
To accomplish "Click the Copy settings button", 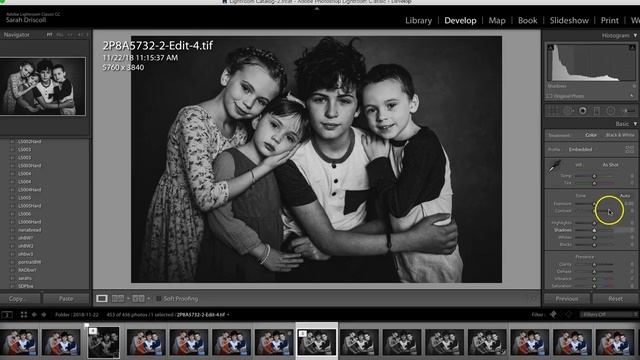I will [20, 299].
